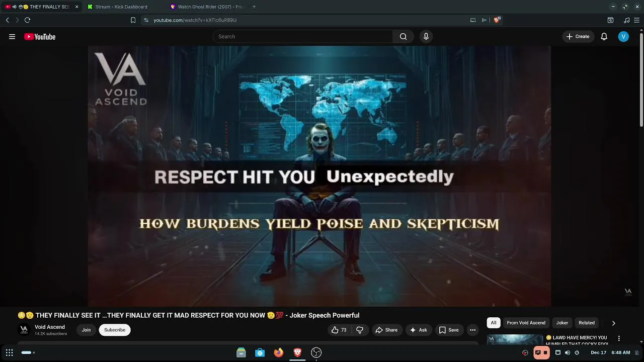The width and height of the screenshot is (644, 362).
Task: Open a new browser tab
Action: tap(254, 7)
